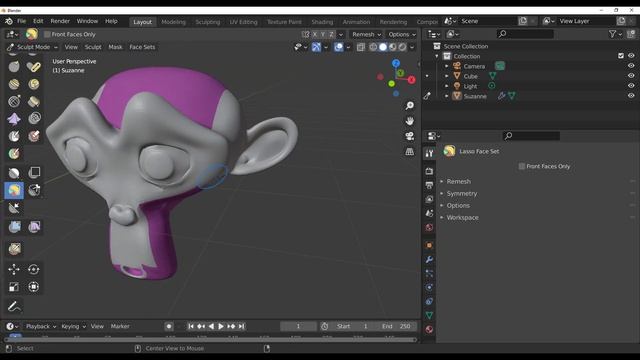The width and height of the screenshot is (640, 360).
Task: Toggle Z axis symmetry button
Action: [x=331, y=34]
